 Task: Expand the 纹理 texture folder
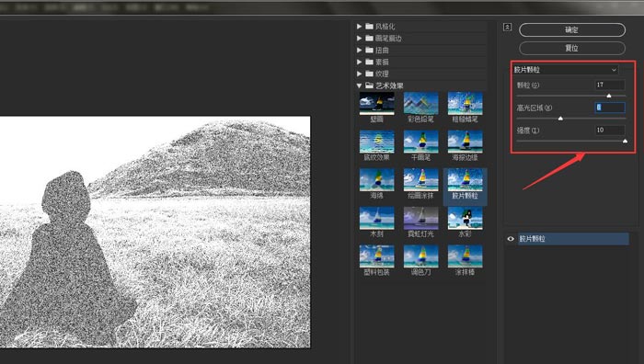point(360,74)
